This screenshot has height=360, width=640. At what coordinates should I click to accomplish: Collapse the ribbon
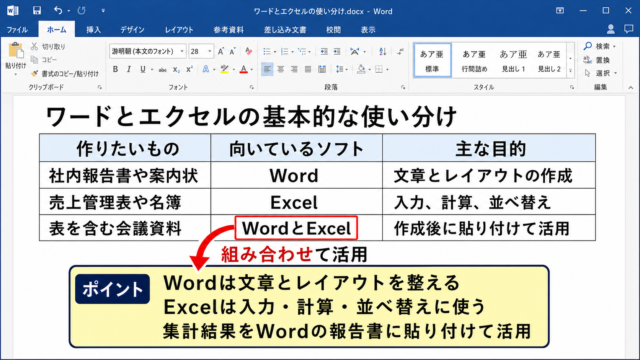coord(631,87)
